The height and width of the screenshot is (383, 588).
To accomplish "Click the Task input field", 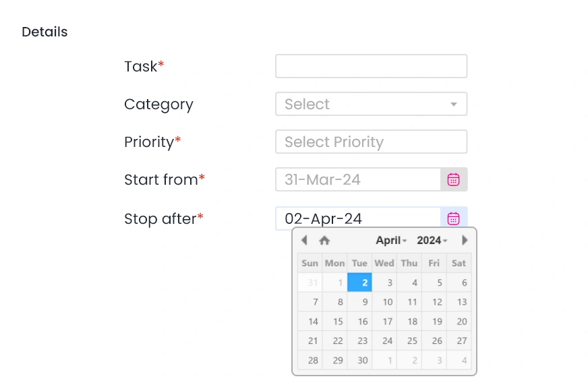I will (371, 66).
